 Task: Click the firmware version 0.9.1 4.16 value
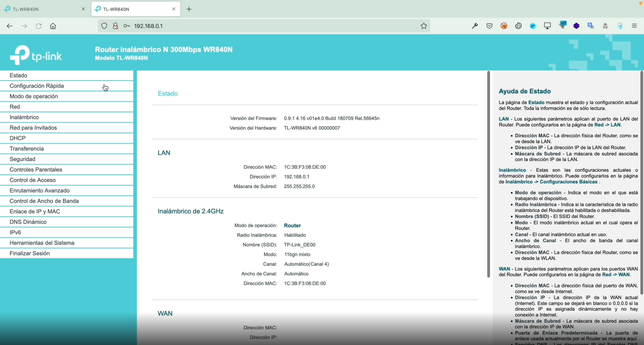point(332,119)
